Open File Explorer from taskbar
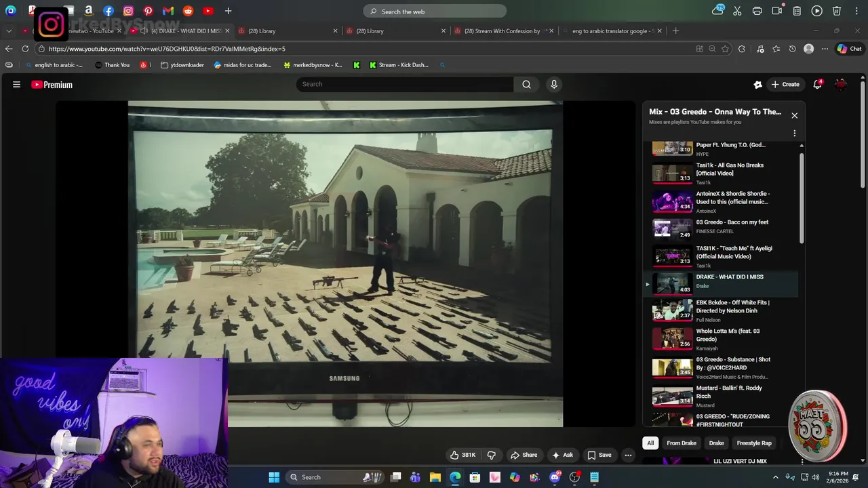This screenshot has height=488, width=868. tap(435, 477)
